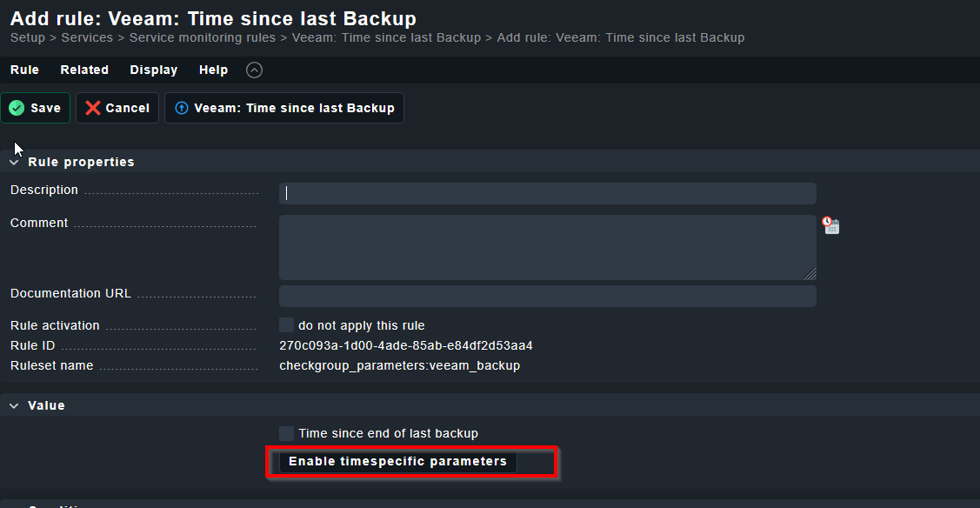Open the Rule menu
Image resolution: width=980 pixels, height=508 pixels.
pyautogui.click(x=24, y=70)
